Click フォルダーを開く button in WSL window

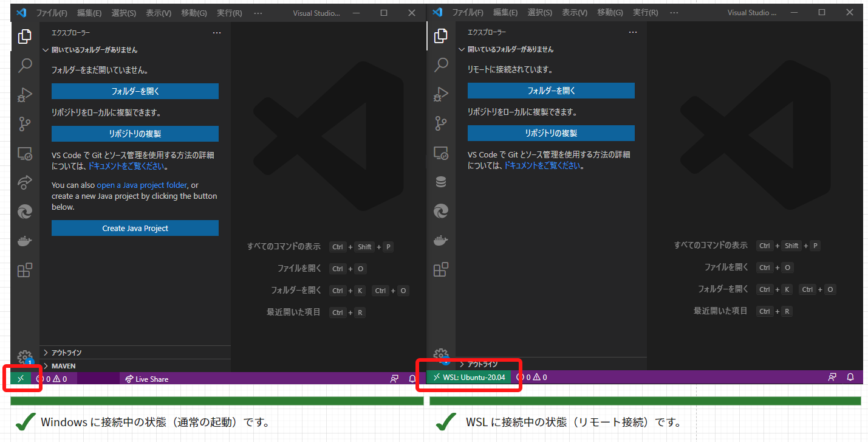coord(551,91)
